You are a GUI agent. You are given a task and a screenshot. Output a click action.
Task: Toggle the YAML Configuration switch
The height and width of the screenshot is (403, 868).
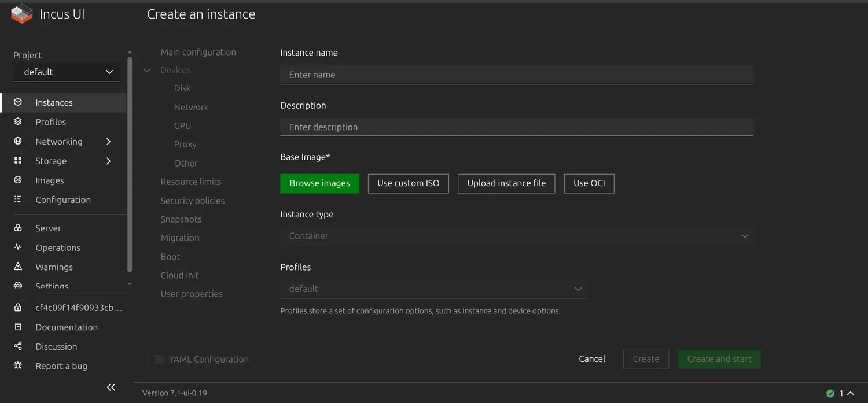[x=155, y=359]
